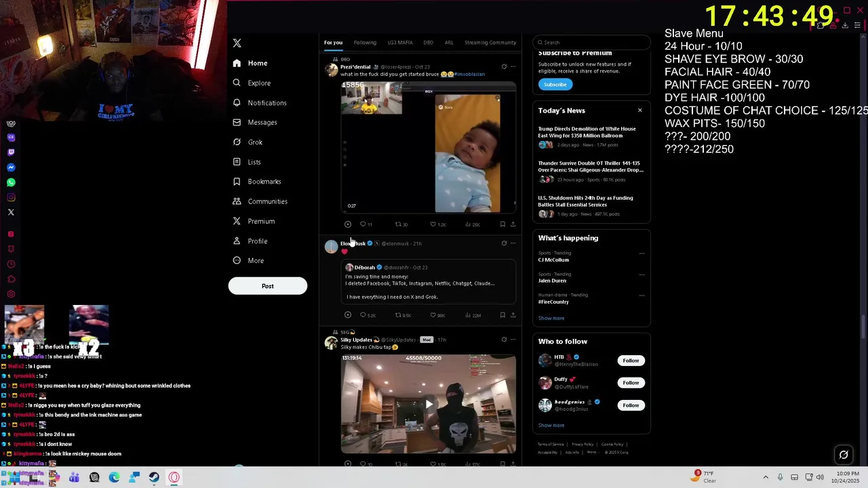868x488 pixels.
Task: Open the DEO timeline tab
Action: (429, 43)
